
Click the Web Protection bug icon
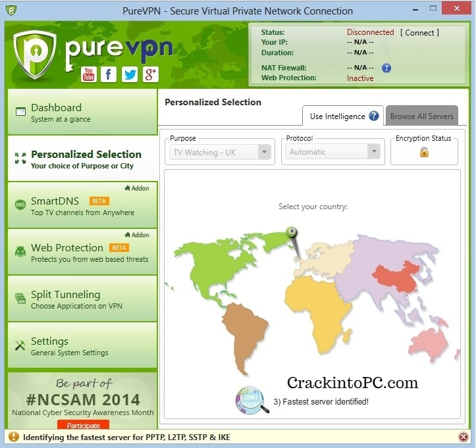(20, 251)
